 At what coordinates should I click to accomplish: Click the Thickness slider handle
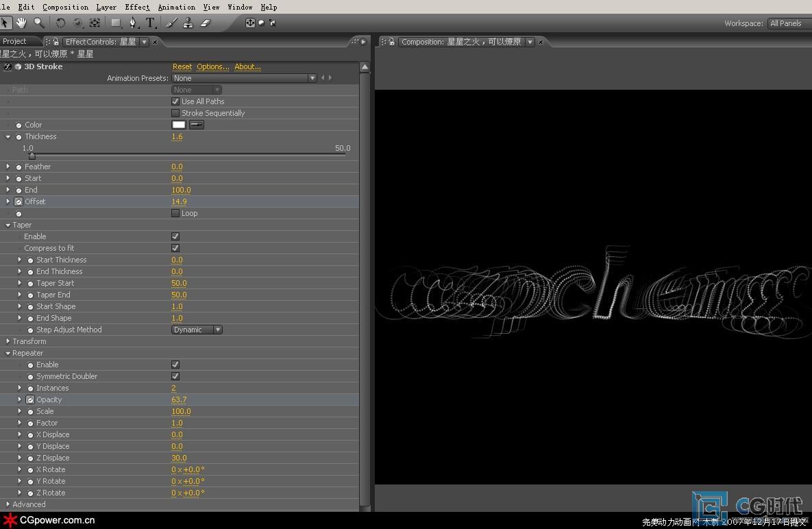32,156
